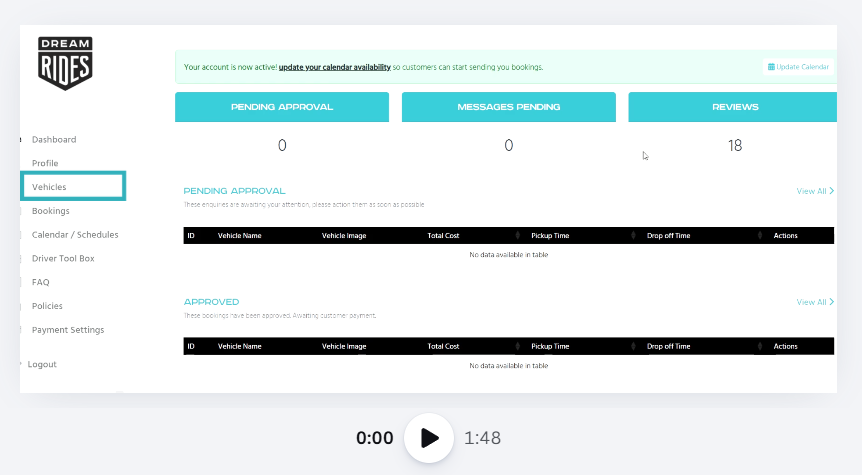The height and width of the screenshot is (475, 862).
Task: Open Payment Settings
Action: [68, 330]
